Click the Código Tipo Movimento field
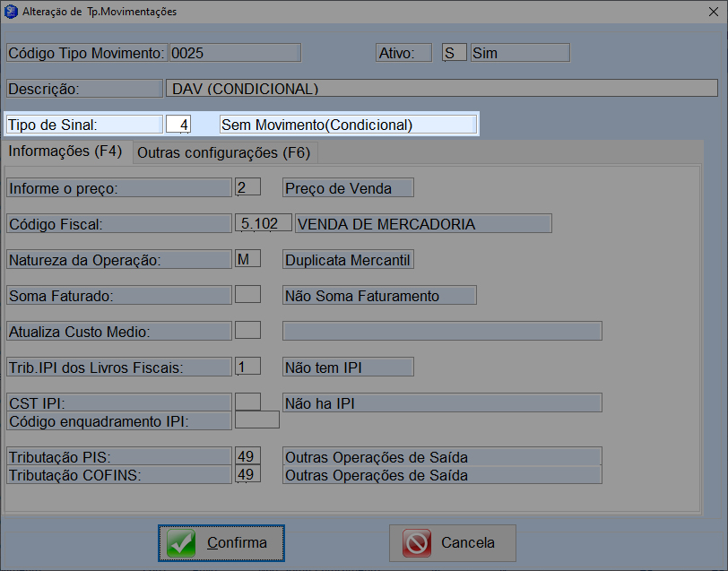This screenshot has width=728, height=571. 234,53
